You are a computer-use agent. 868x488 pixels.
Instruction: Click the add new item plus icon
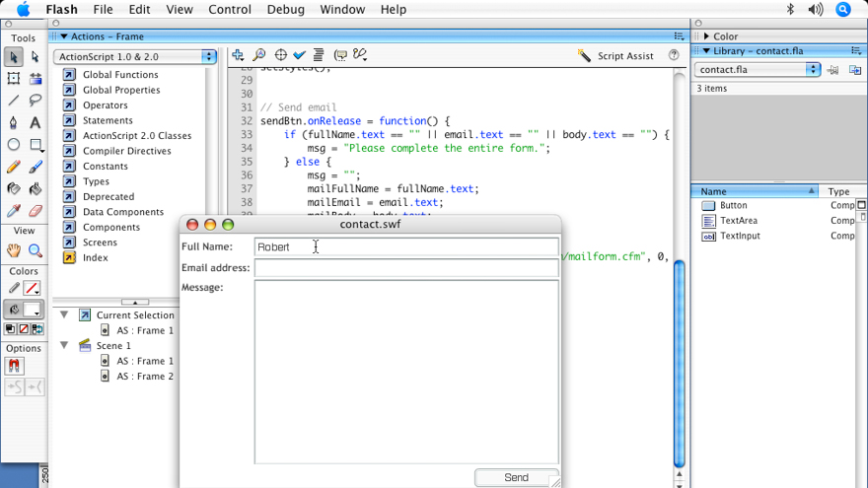[238, 55]
